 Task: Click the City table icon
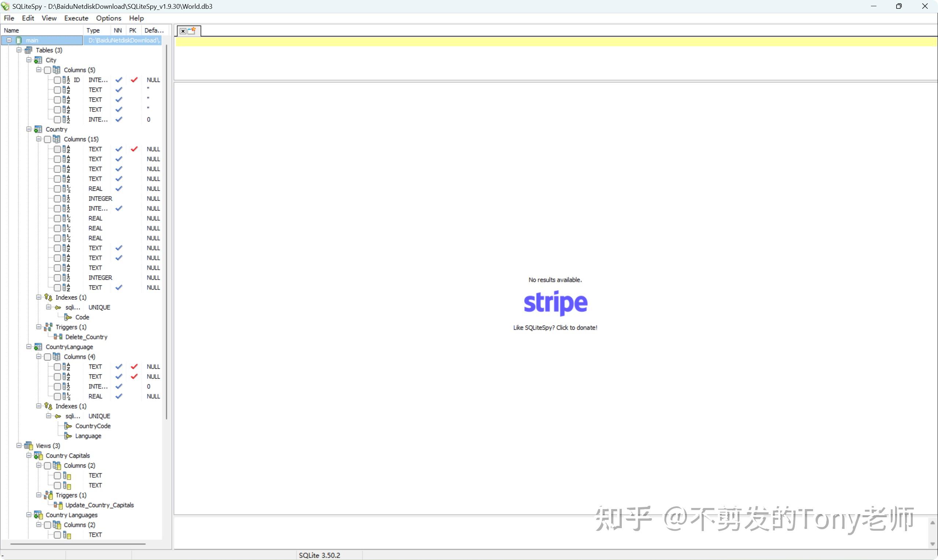[x=38, y=60]
